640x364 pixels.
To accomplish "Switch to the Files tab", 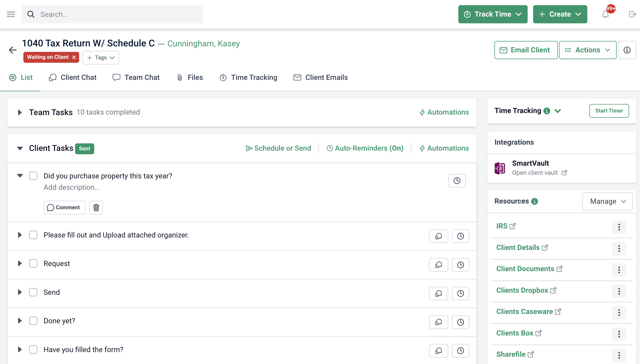I will pyautogui.click(x=190, y=78).
